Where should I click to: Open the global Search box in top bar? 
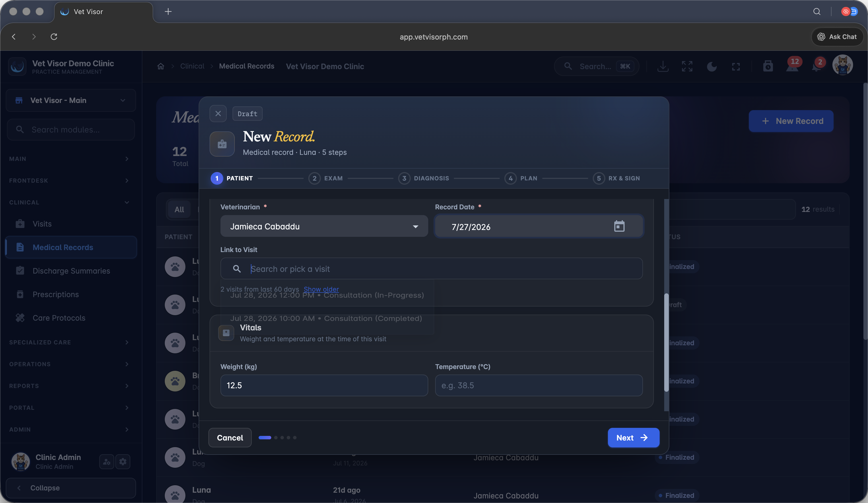coord(596,66)
